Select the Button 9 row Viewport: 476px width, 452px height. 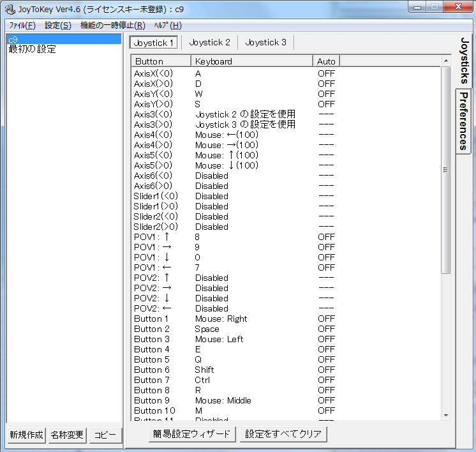tap(286, 401)
